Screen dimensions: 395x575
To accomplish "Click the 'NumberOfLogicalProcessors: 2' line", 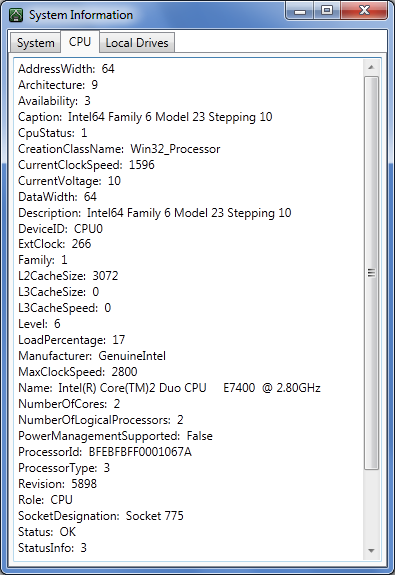I will coord(101,420).
